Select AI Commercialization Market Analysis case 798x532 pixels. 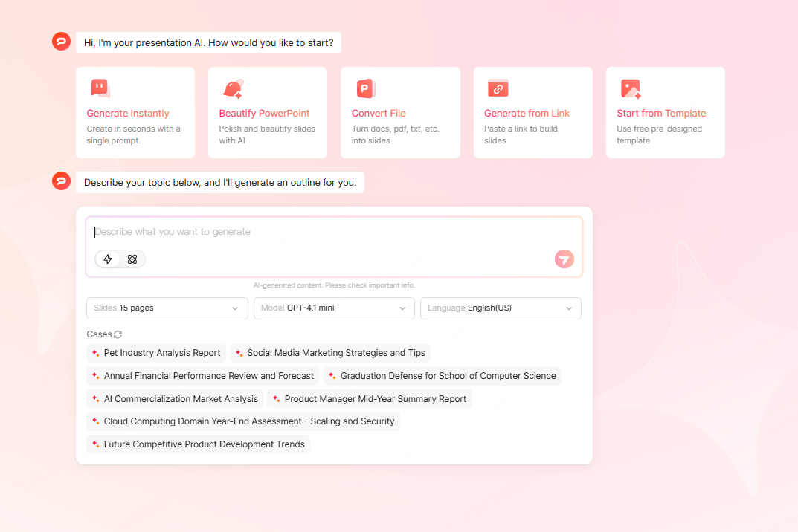pos(175,399)
